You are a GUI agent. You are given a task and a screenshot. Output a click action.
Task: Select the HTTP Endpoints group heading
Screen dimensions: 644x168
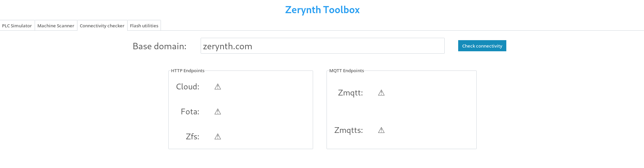(188, 71)
